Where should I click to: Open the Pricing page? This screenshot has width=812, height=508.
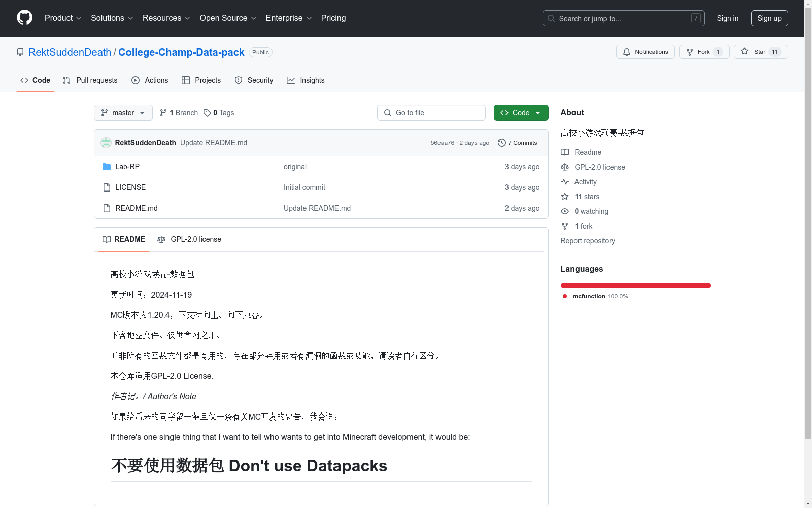click(x=333, y=18)
